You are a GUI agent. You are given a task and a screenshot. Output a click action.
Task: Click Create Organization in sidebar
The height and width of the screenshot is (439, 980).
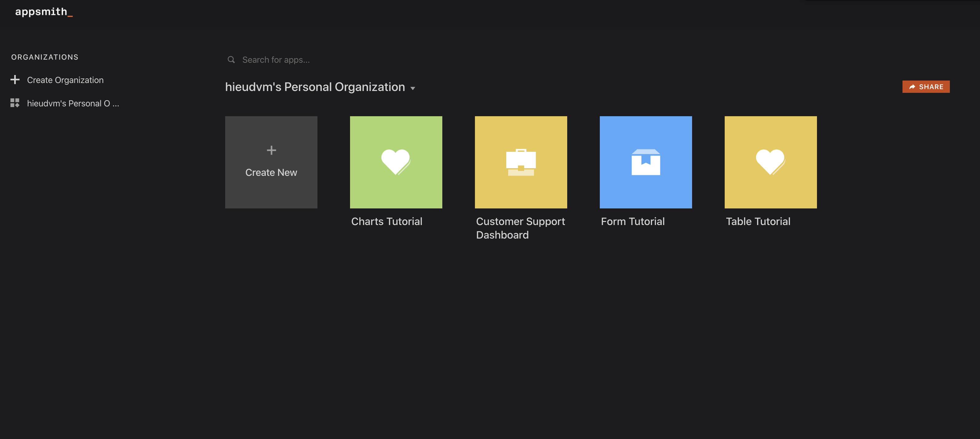[65, 80]
